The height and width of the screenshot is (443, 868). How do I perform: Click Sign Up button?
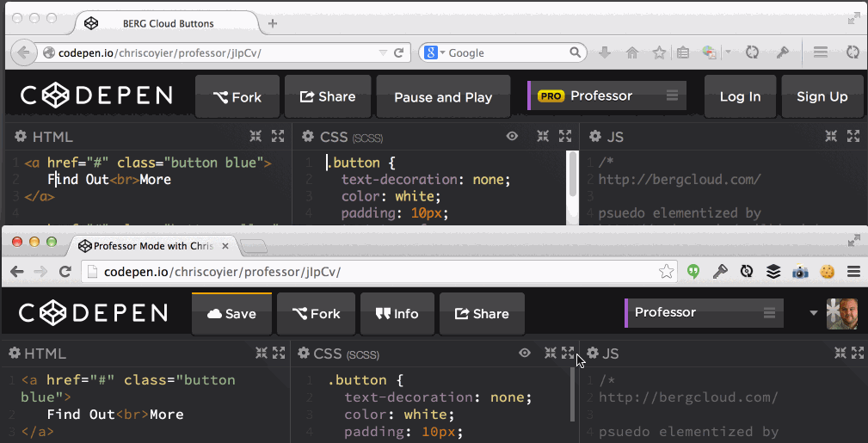[x=822, y=97]
